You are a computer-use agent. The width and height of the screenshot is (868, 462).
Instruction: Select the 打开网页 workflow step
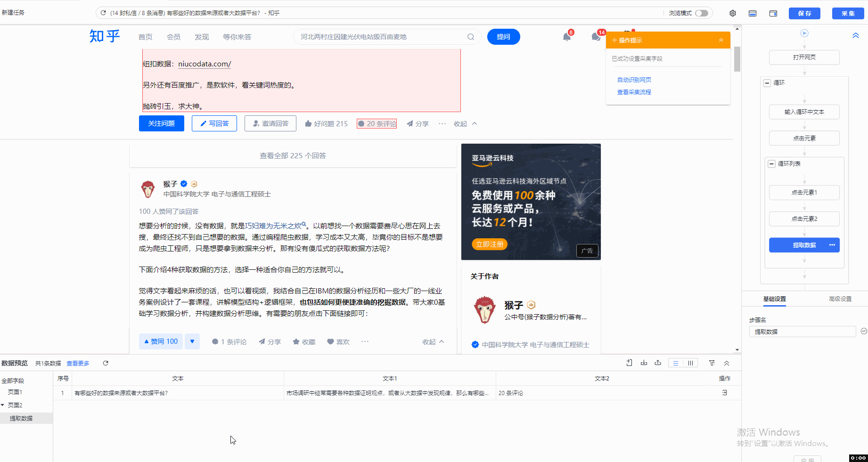pos(804,57)
